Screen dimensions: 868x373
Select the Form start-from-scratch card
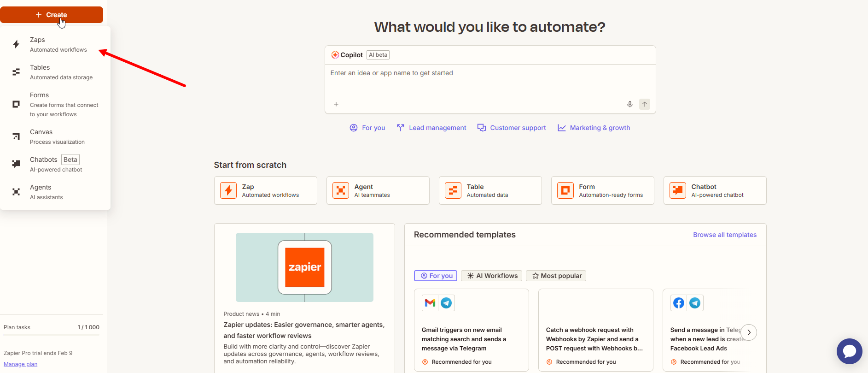pyautogui.click(x=602, y=190)
